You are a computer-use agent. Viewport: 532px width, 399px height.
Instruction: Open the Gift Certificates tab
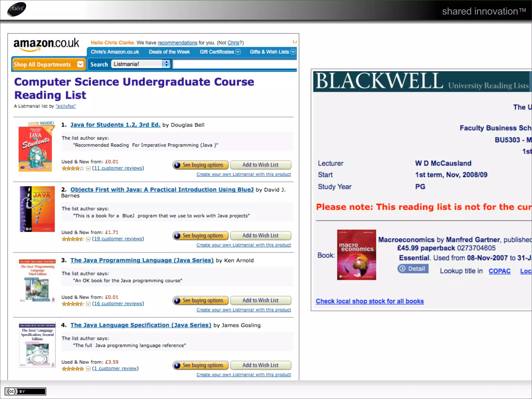[x=217, y=52]
